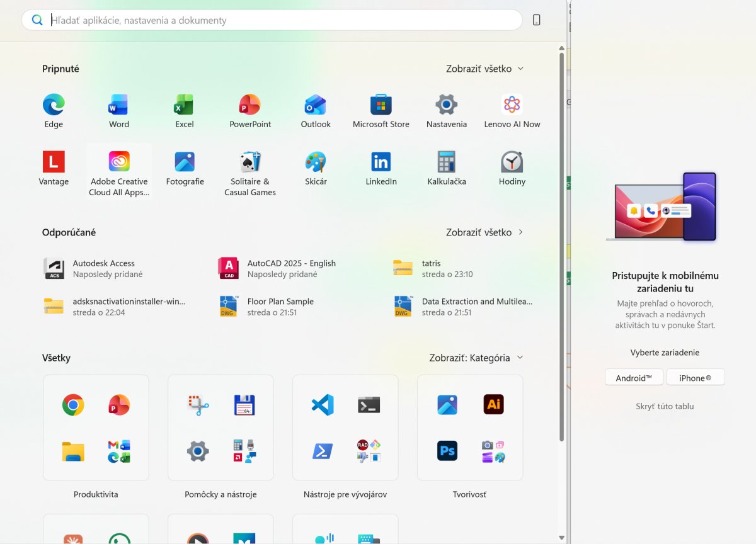Click Skryť túto tablu link
This screenshot has width=756, height=544.
(665, 407)
